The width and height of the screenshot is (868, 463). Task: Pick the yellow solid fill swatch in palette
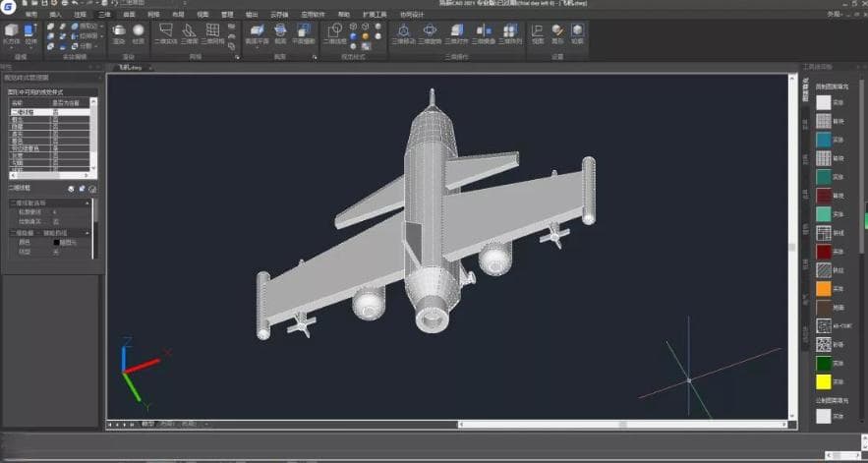point(824,381)
